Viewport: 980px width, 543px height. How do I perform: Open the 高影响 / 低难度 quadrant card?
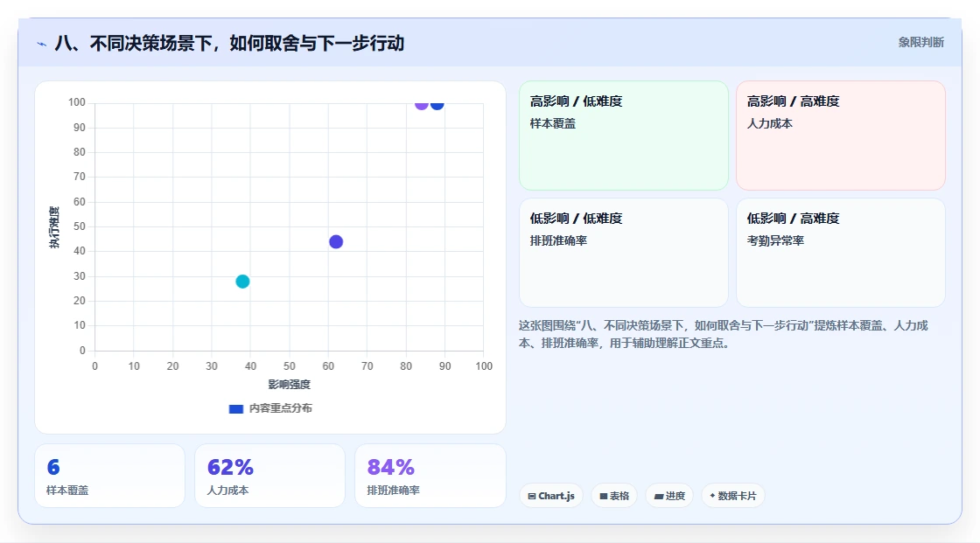click(624, 136)
